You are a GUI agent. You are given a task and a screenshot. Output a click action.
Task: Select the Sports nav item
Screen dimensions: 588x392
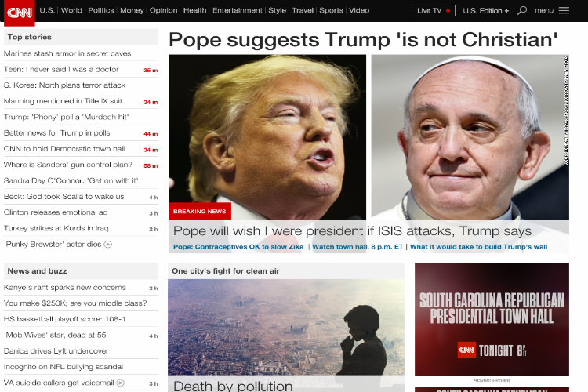[x=331, y=10]
